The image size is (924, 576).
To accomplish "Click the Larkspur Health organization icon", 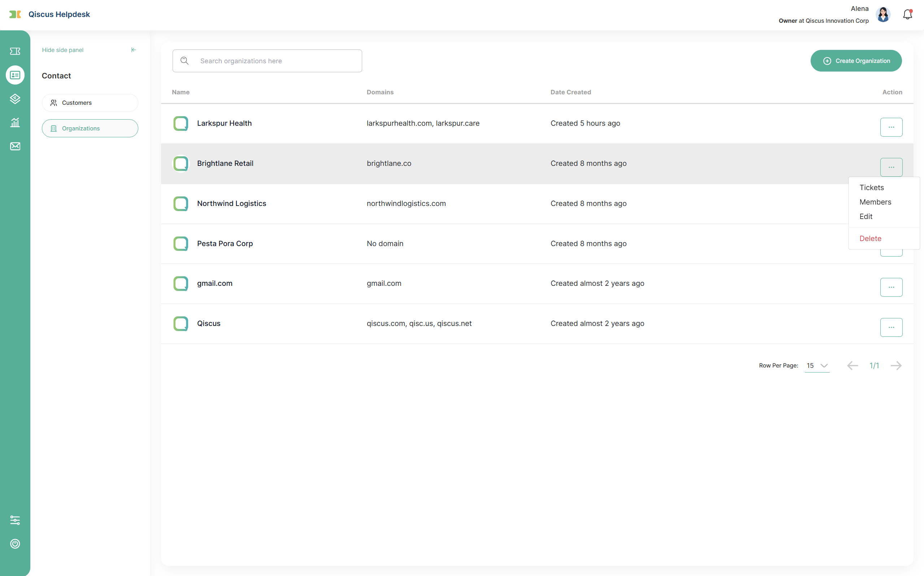I will (x=181, y=124).
